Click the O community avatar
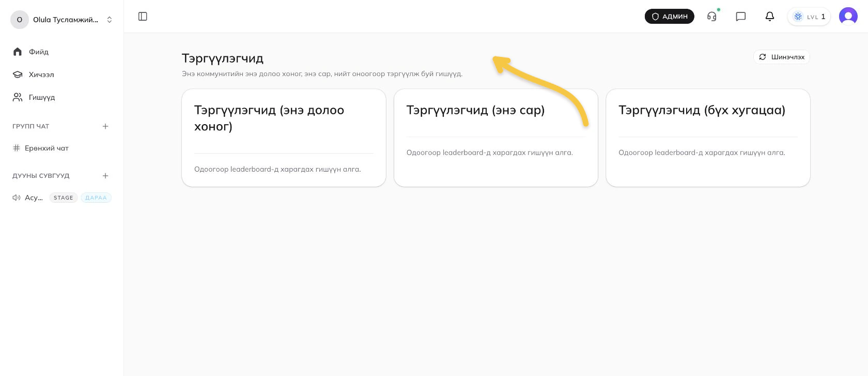This screenshot has width=868, height=376. [20, 20]
